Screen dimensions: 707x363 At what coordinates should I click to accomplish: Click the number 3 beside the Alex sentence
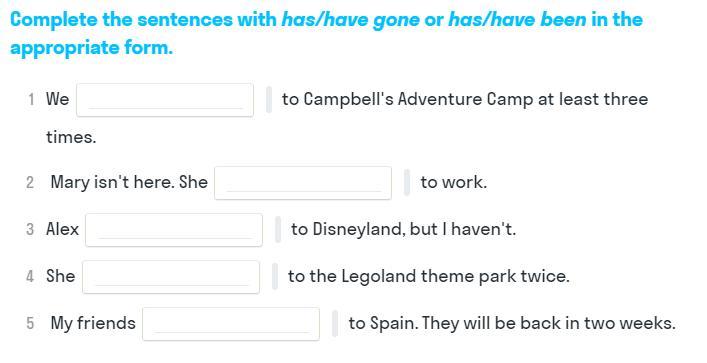(x=30, y=230)
